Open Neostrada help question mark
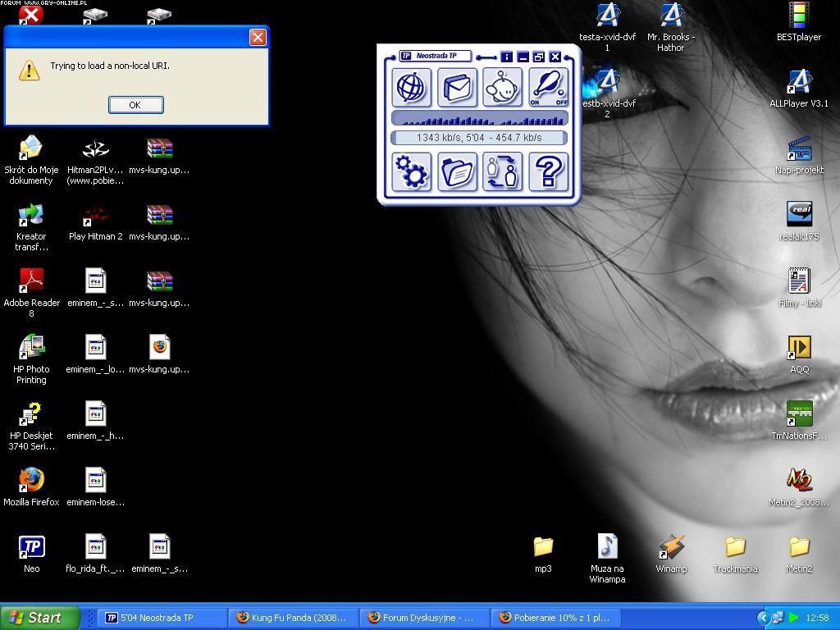The height and width of the screenshot is (630, 840). tap(548, 171)
